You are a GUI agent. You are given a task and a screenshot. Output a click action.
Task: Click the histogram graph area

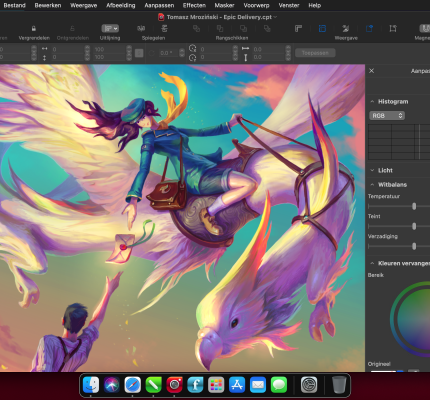[x=399, y=142]
